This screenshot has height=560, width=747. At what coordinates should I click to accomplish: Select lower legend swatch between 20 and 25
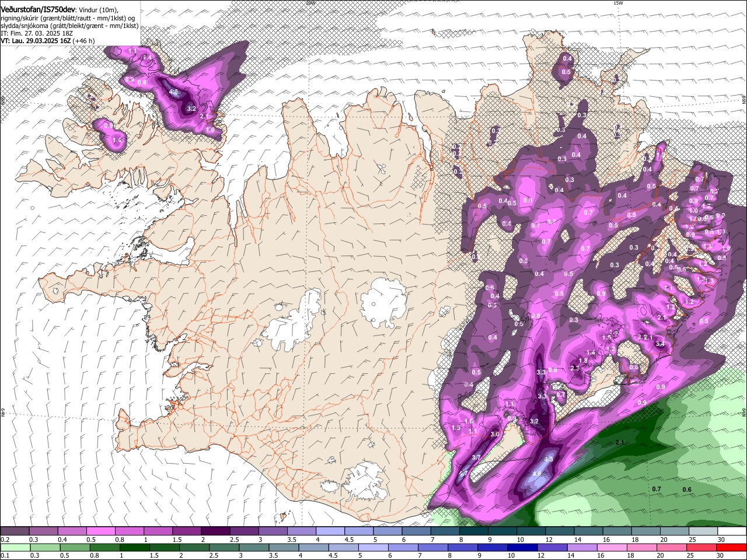click(671, 548)
